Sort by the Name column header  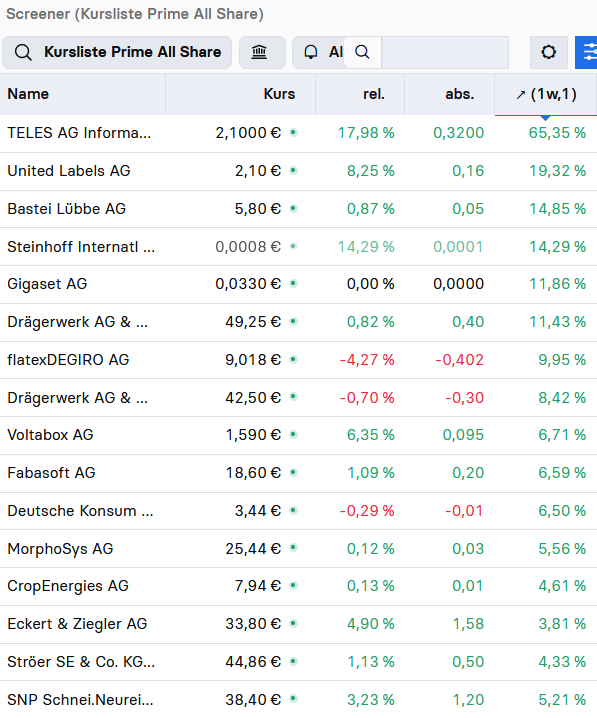pyautogui.click(x=28, y=94)
